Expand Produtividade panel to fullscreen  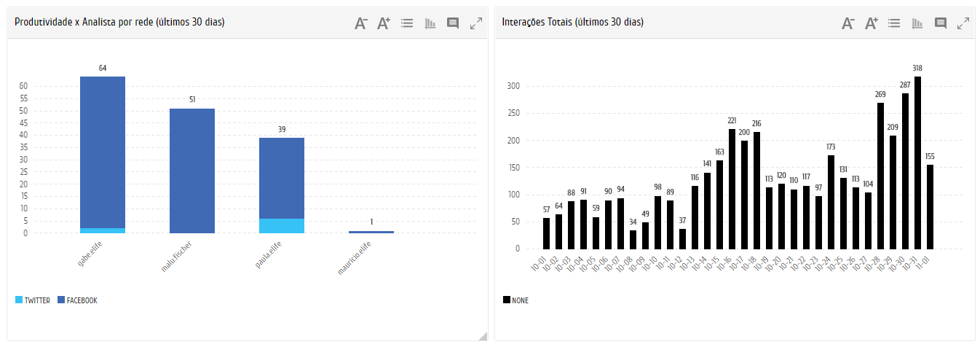coord(476,23)
